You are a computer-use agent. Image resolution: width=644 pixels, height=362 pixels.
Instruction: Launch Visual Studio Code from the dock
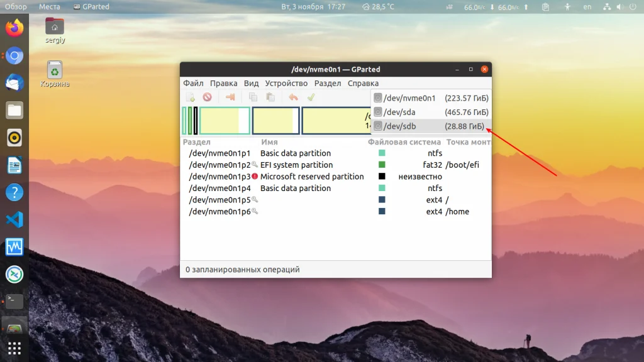(14, 220)
